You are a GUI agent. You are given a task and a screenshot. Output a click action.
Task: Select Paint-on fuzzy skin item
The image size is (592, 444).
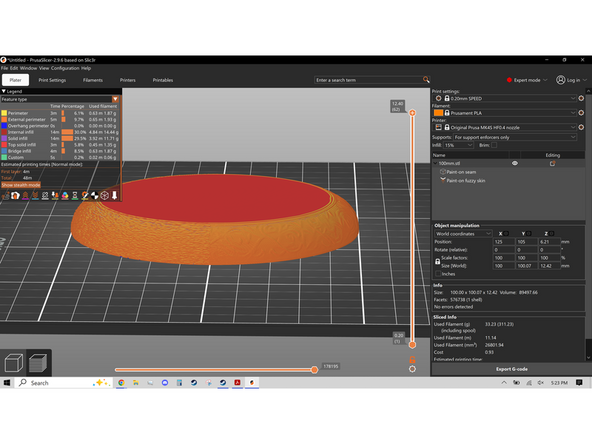tap(466, 181)
